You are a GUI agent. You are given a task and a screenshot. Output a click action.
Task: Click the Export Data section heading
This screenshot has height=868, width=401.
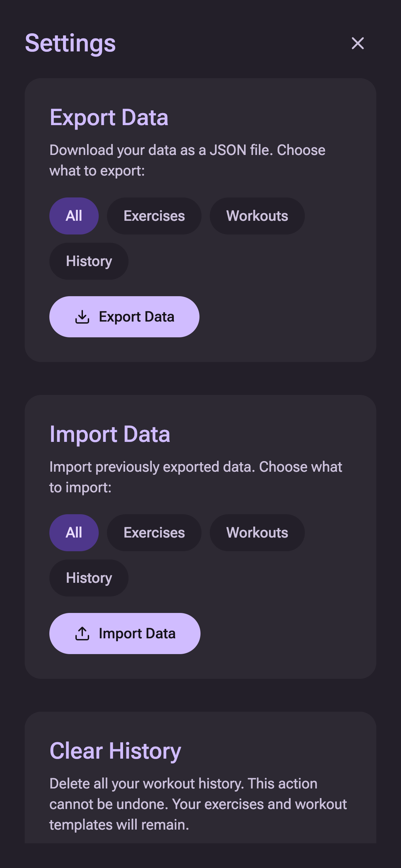pyautogui.click(x=110, y=118)
